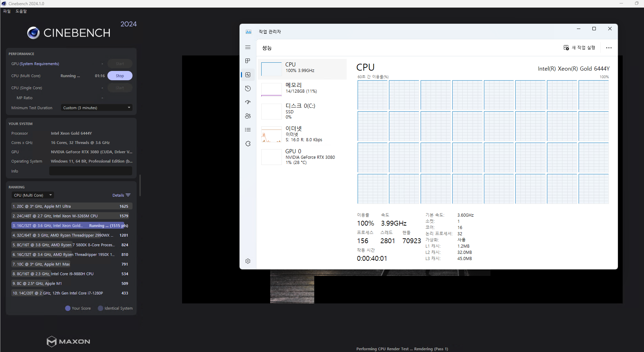This screenshot has width=644, height=352.
Task: Open the 파일 menu in Cinebench
Action: [x=7, y=11]
